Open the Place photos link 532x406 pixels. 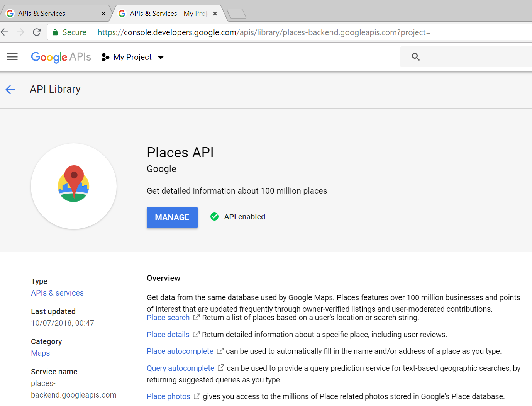(x=168, y=396)
